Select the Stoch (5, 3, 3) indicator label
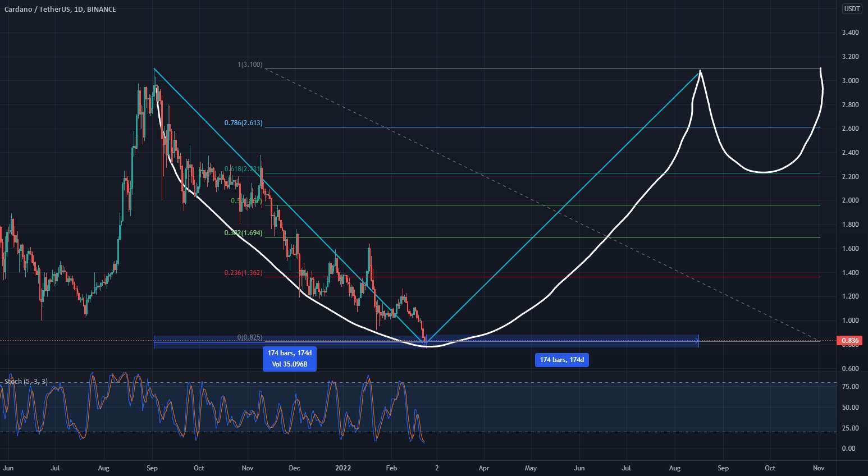 (26, 382)
